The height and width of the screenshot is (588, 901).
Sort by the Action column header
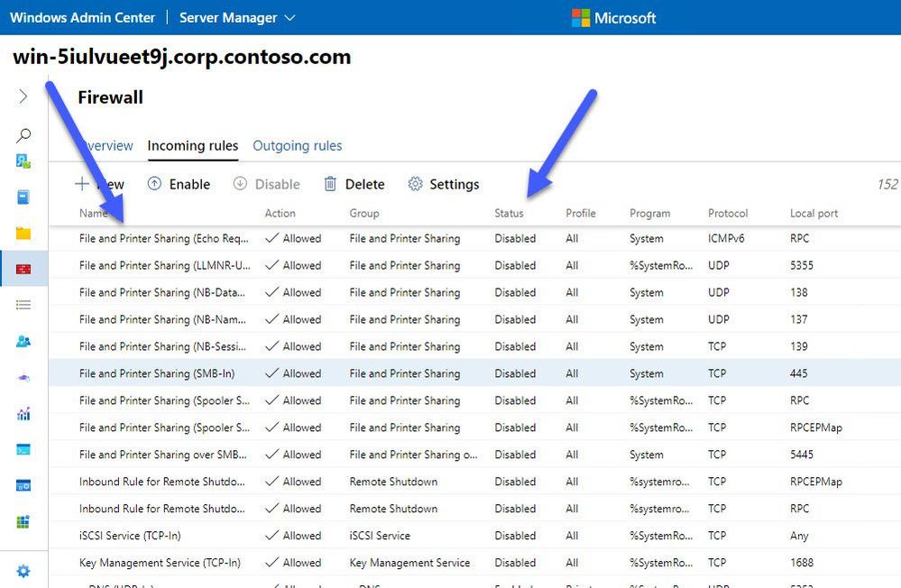tap(280, 213)
